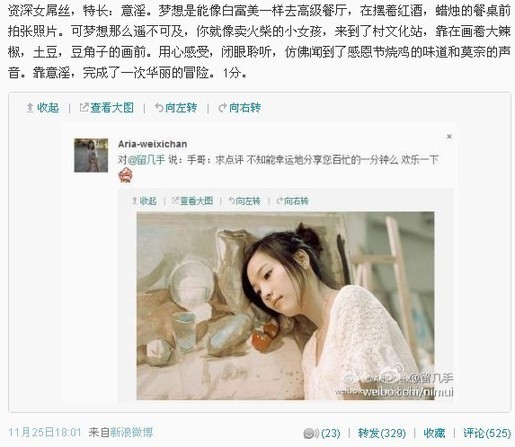Screen dimensions: 515x447
Task: Rotate the outer image right with 向右转
Action: (239, 108)
